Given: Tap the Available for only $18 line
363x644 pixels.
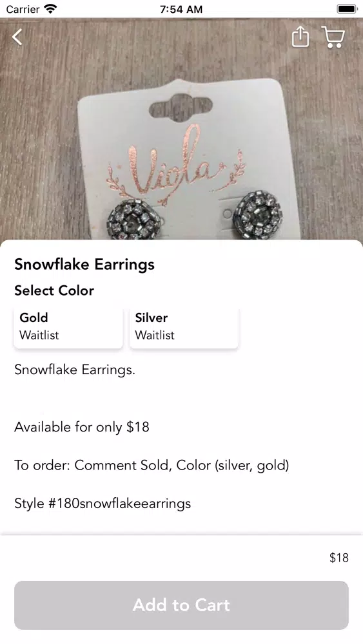Looking at the screenshot, I should (82, 427).
